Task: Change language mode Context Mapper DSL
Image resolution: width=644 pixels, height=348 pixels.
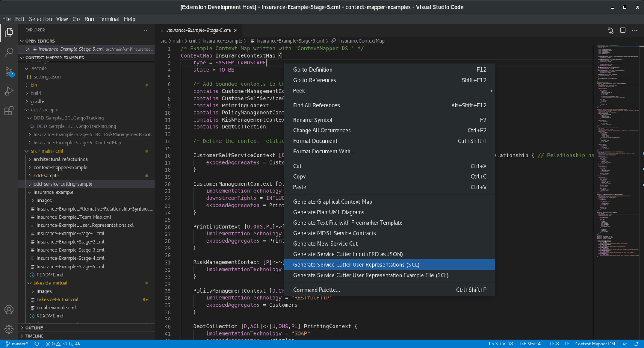Action: (x=595, y=344)
